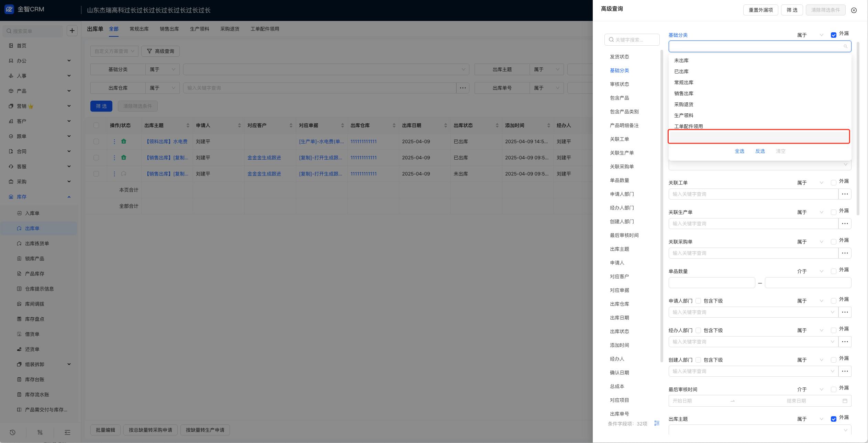Check 外漏 for 关联工单

tap(834, 183)
